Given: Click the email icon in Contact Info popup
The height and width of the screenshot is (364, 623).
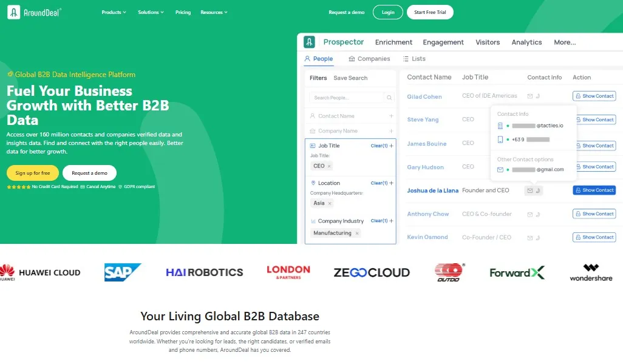Looking at the screenshot, I should (x=499, y=126).
